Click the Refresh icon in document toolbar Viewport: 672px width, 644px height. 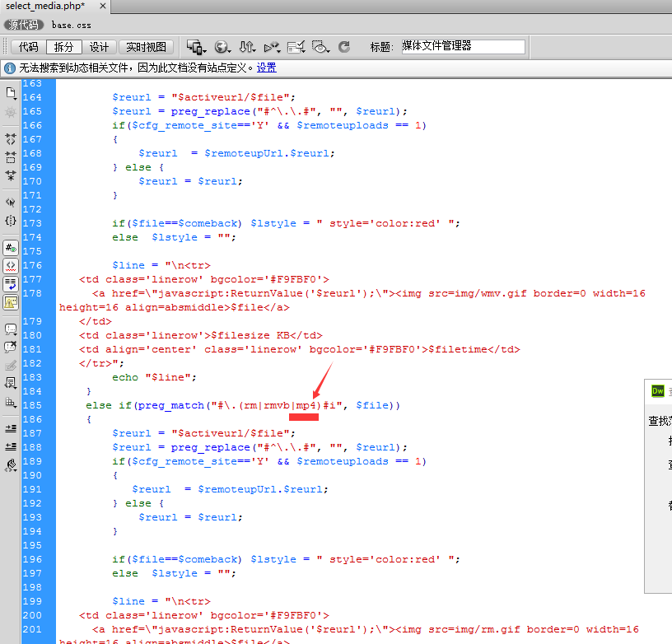344,47
